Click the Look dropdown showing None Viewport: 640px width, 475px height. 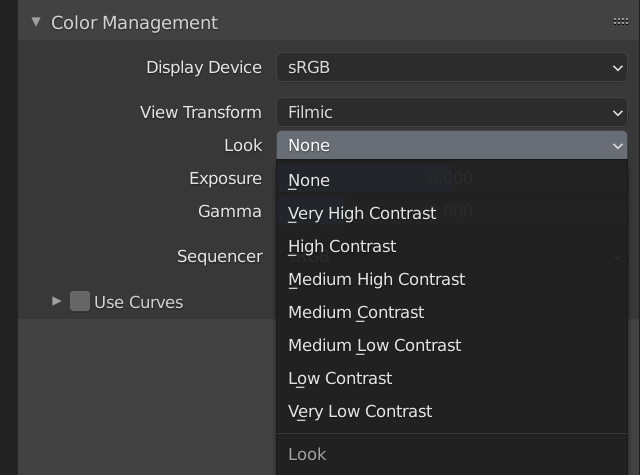[x=450, y=145]
